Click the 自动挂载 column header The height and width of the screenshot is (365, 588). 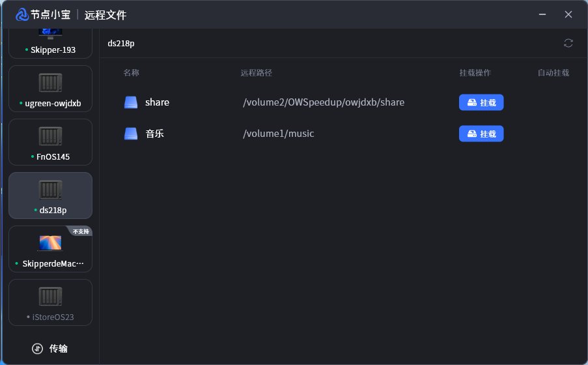tap(553, 73)
